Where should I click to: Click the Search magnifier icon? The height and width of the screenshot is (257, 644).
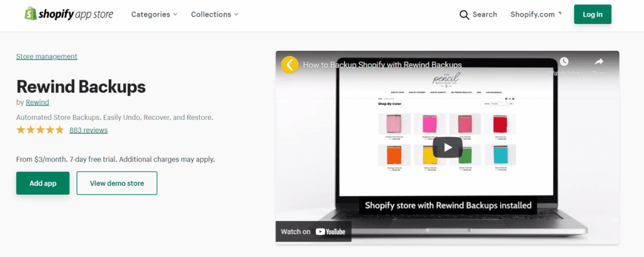pyautogui.click(x=464, y=15)
